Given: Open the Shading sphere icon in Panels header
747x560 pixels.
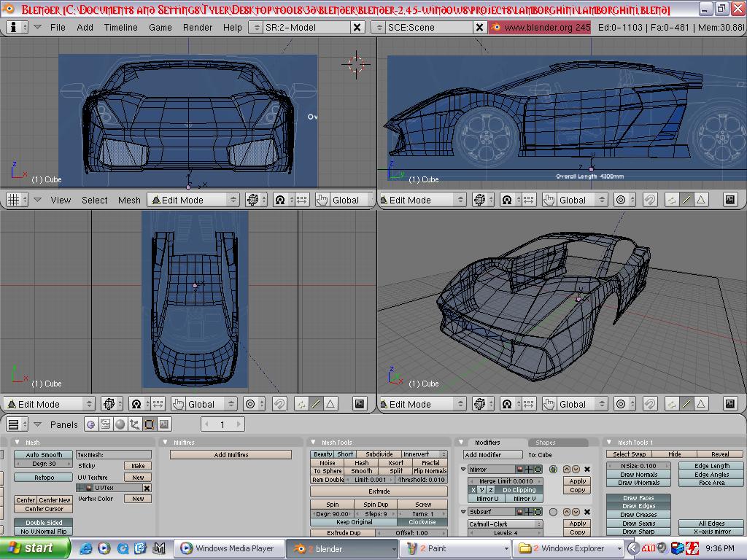Looking at the screenshot, I should coord(120,424).
